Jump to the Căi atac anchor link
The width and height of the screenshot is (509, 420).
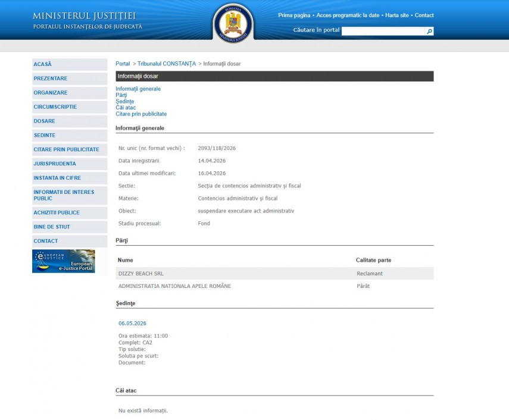(126, 108)
